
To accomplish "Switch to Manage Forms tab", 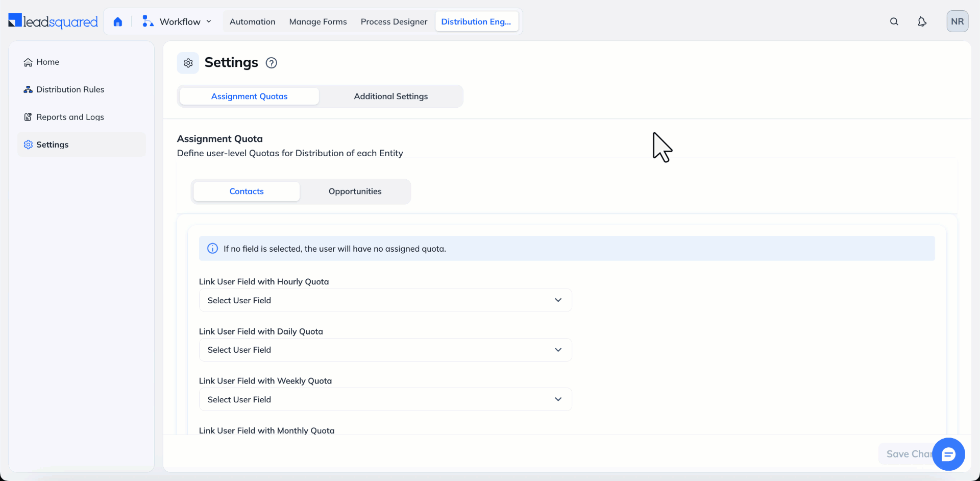I will 318,21.
